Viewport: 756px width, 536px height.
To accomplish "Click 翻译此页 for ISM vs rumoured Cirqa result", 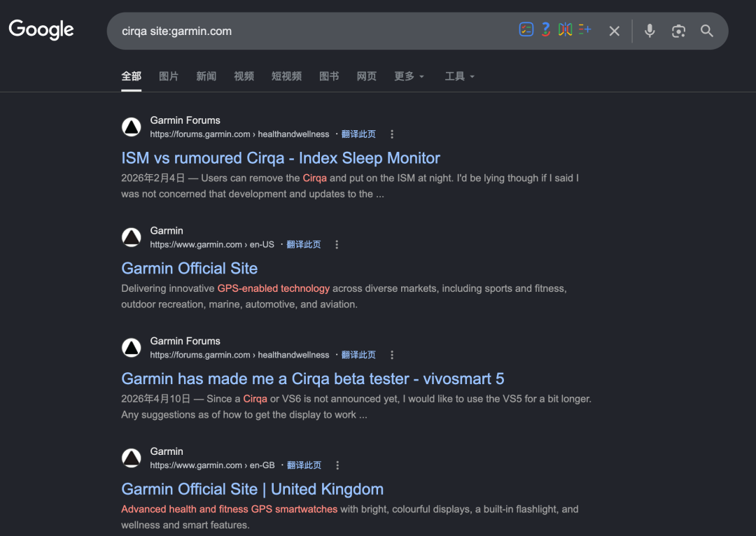I will (x=358, y=134).
